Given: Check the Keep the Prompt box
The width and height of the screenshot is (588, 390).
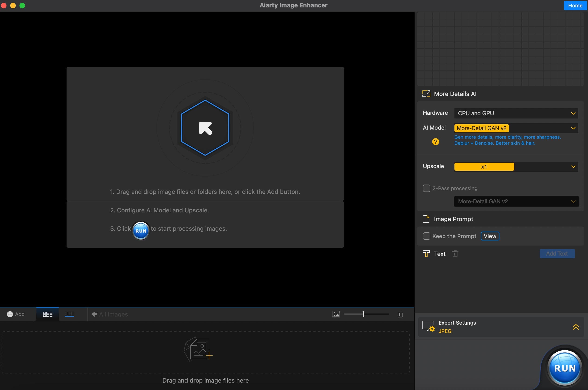Looking at the screenshot, I should coord(426,236).
